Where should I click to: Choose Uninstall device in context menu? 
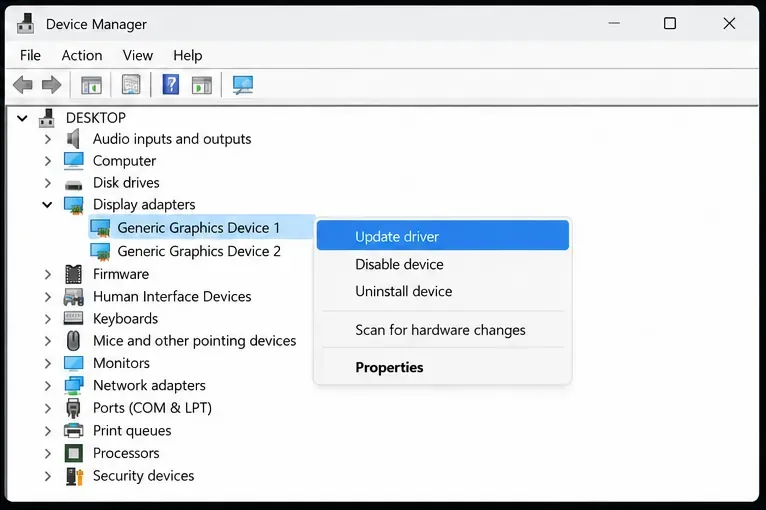(x=443, y=292)
